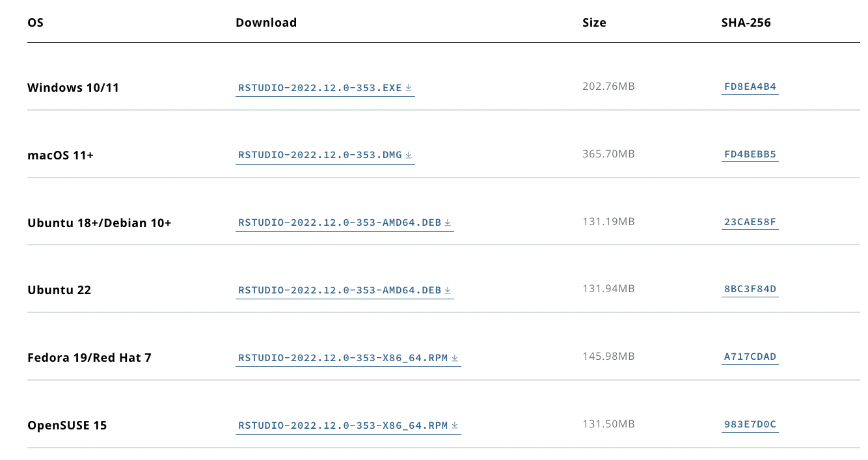Download the AMD64.DEB for Ubuntu 18+/Debian 10+
The image size is (868, 460).
340,223
